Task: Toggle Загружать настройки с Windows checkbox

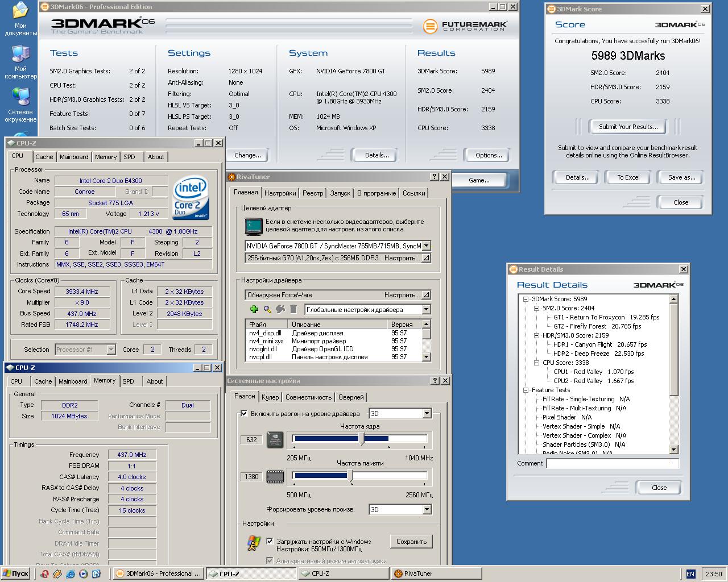Action: pos(270,542)
